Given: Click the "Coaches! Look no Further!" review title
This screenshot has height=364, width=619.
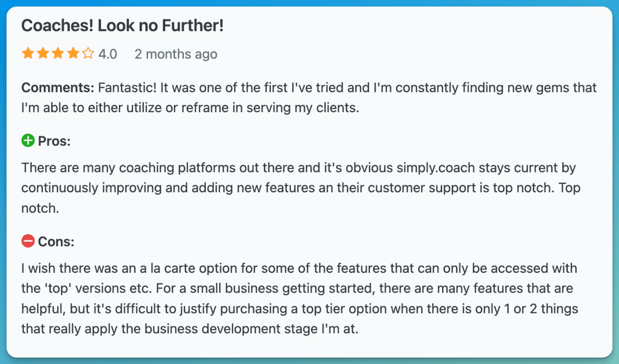Looking at the screenshot, I should 122,26.
